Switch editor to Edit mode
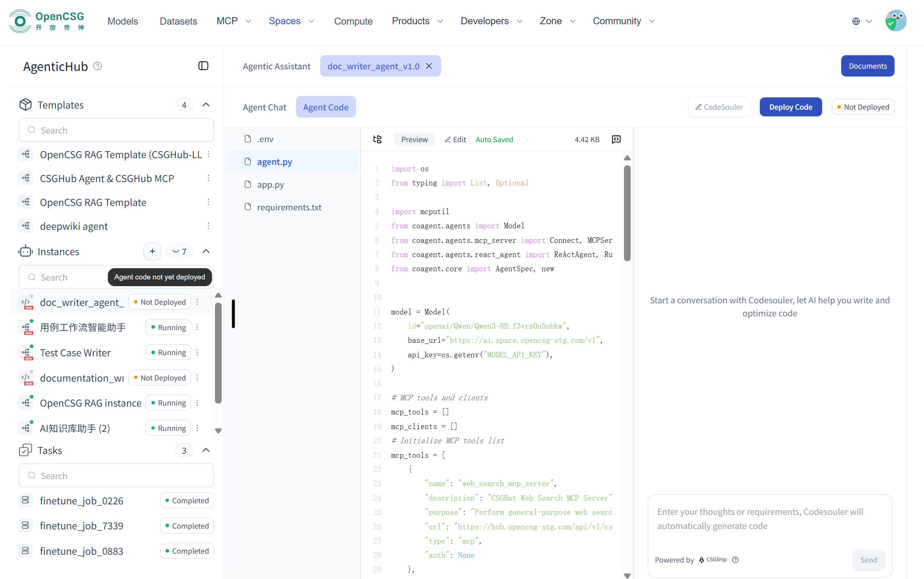The image size is (924, 579). tap(455, 140)
